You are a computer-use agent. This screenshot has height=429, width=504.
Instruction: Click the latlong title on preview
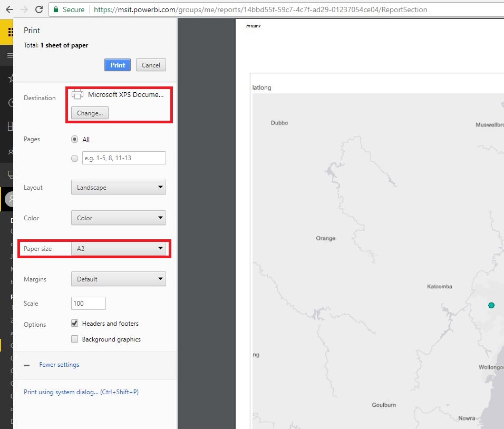(x=261, y=87)
